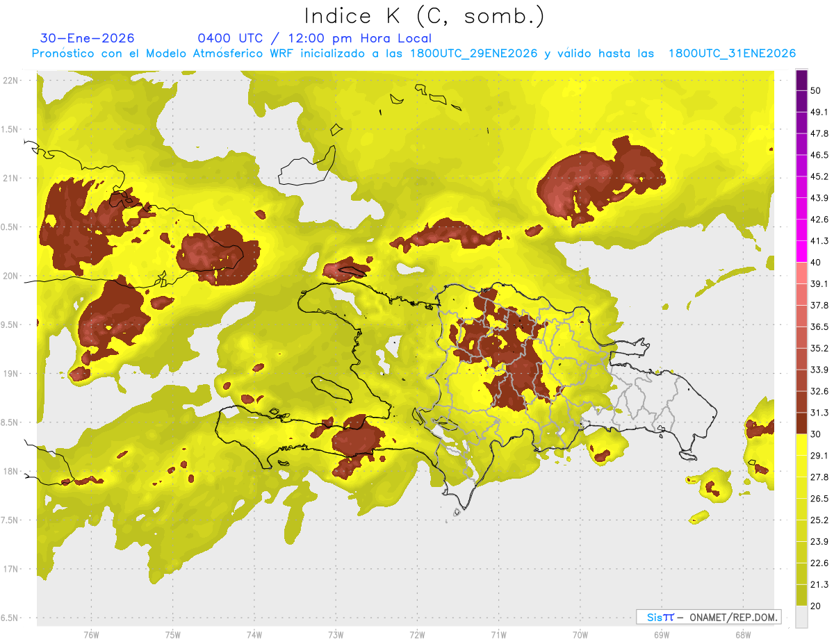This screenshot has height=644, width=834.
Task: Click the longitude label '70W'
Action: click(580, 635)
